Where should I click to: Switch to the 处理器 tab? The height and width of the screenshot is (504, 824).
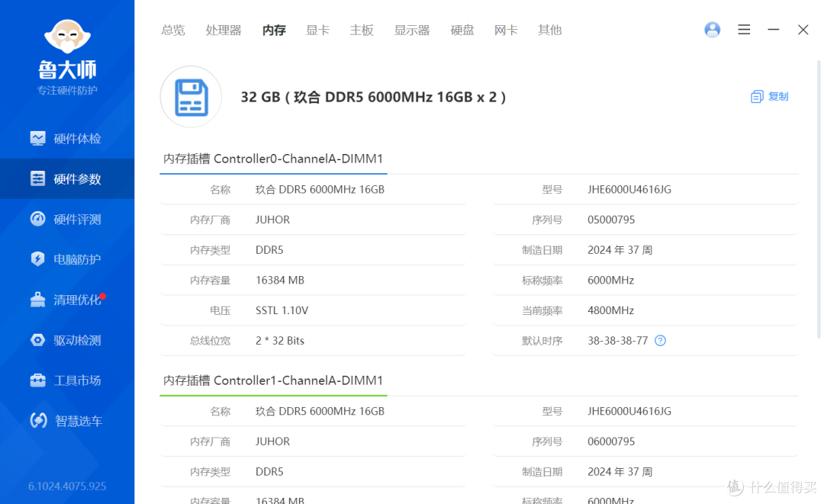pos(224,30)
